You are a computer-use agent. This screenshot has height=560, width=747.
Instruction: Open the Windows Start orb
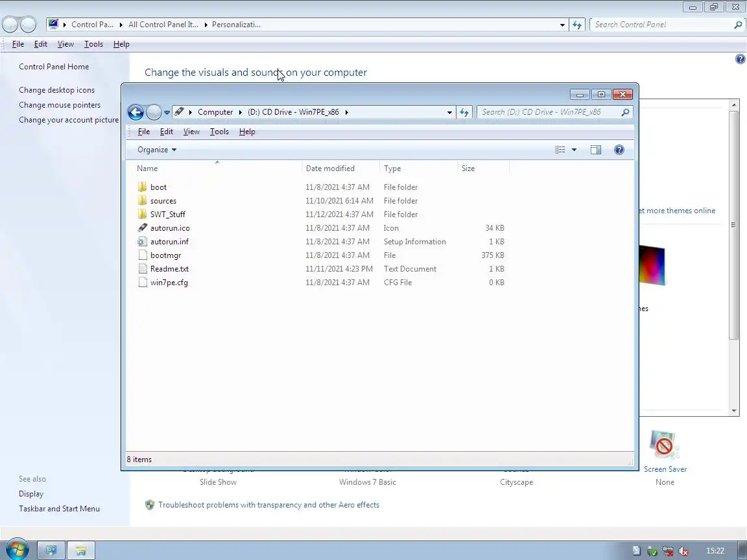click(x=17, y=550)
